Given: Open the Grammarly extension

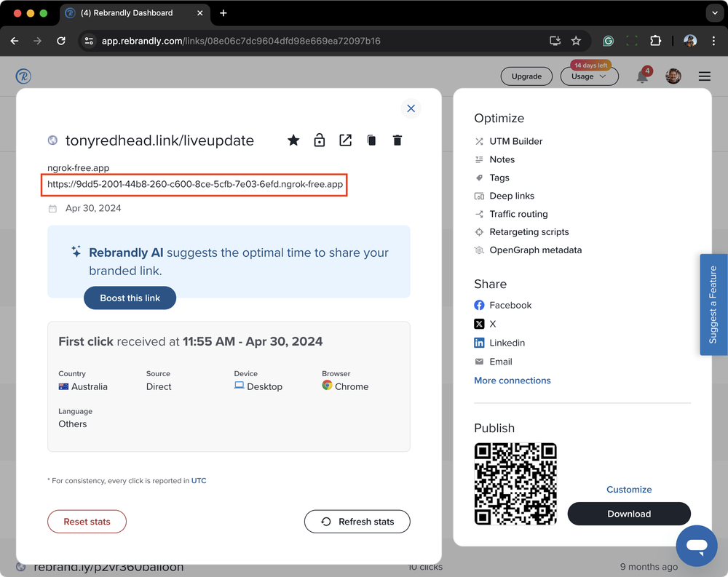Looking at the screenshot, I should coord(608,41).
